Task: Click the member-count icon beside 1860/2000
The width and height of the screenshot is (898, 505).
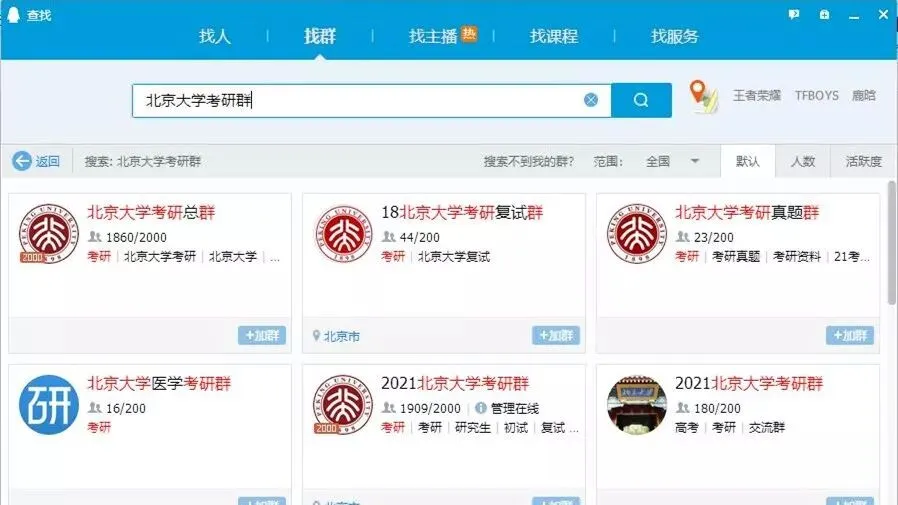Action: pos(94,236)
